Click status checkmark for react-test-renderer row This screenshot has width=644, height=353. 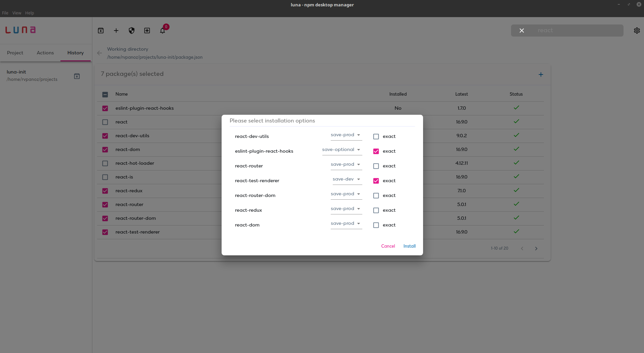pyautogui.click(x=516, y=232)
